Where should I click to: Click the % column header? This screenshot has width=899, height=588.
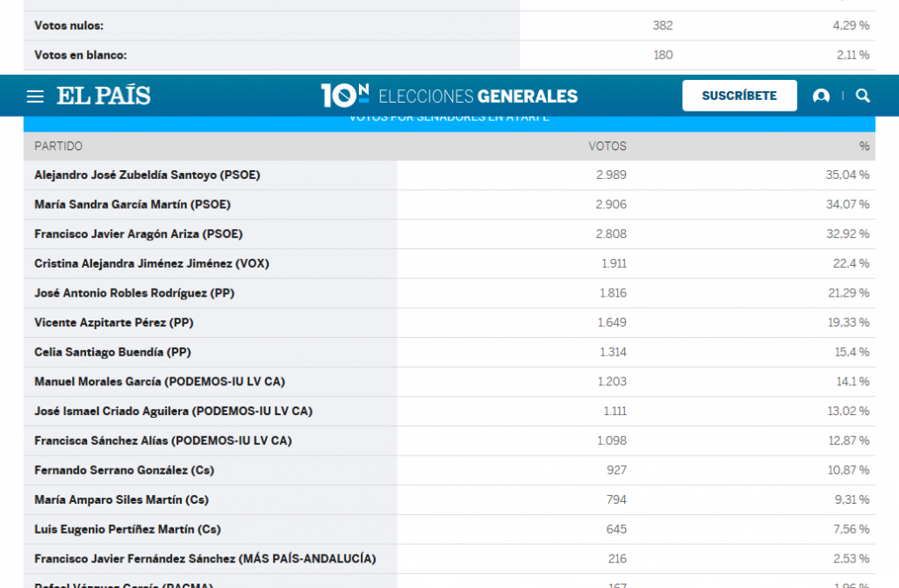pyautogui.click(x=864, y=147)
